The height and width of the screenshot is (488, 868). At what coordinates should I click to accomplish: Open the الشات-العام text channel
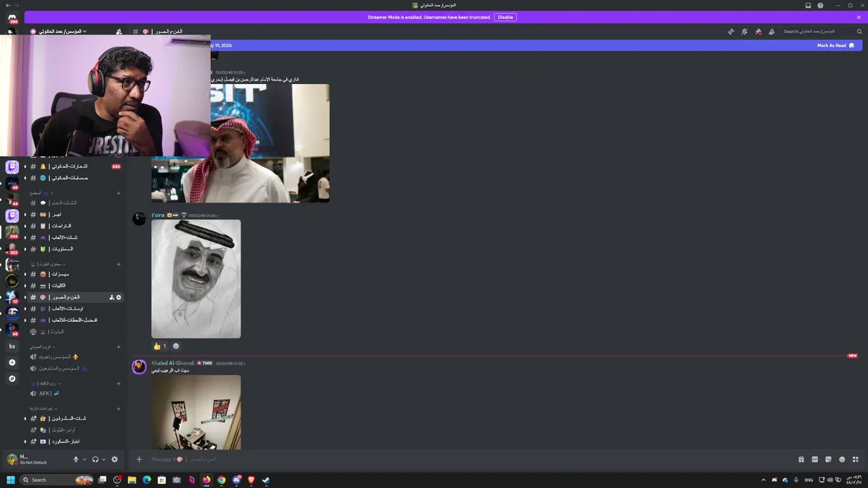click(75, 203)
